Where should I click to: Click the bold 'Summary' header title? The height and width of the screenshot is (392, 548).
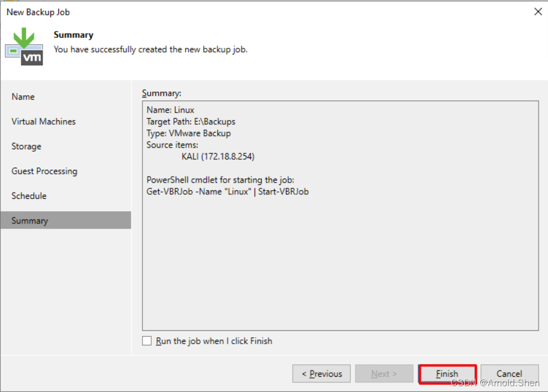tap(74, 35)
